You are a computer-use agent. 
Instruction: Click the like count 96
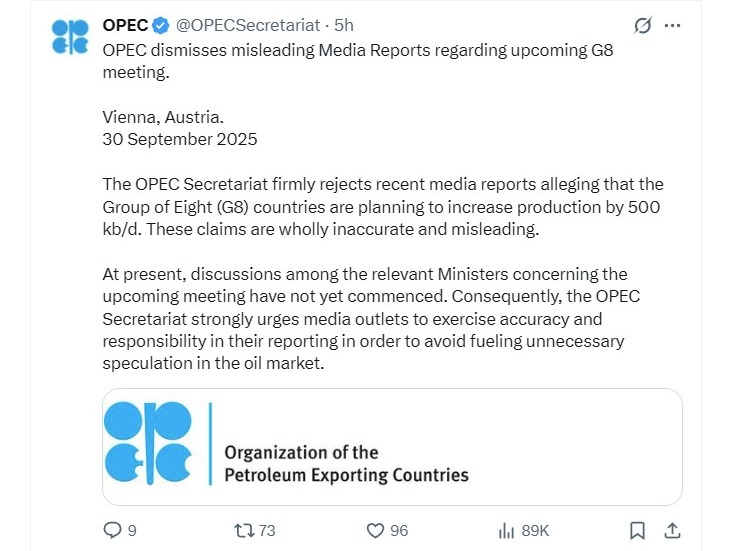(399, 530)
